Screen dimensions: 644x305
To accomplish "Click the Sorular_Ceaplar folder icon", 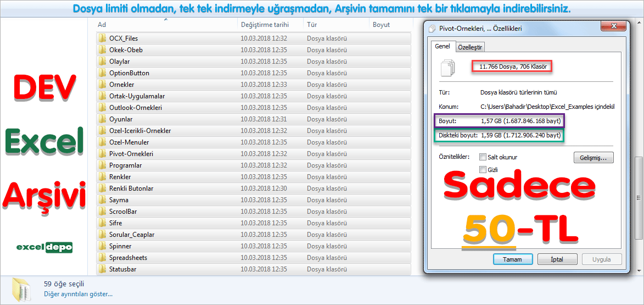I will (x=102, y=234).
